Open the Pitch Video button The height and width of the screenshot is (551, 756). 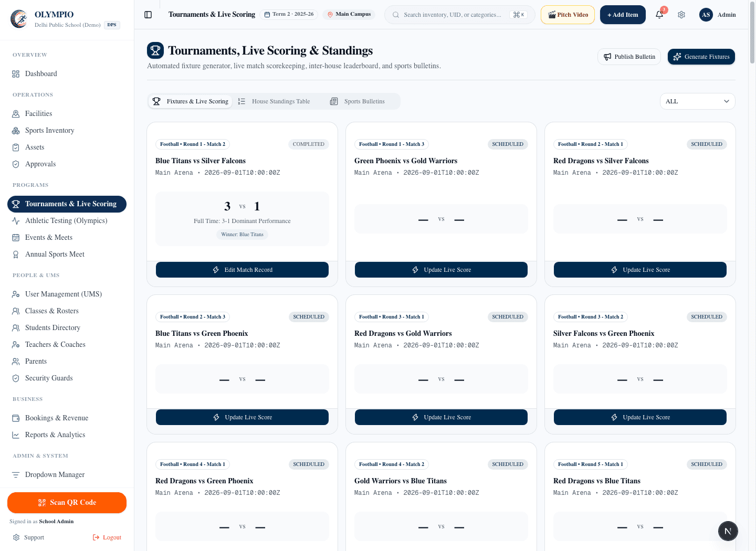click(568, 15)
